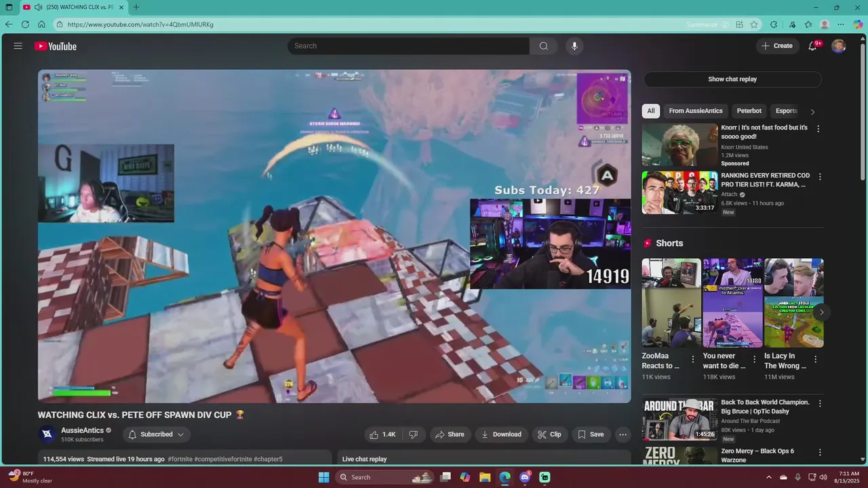Click Show chat replay button
Screen dimensions: 868x488
pos(732,79)
